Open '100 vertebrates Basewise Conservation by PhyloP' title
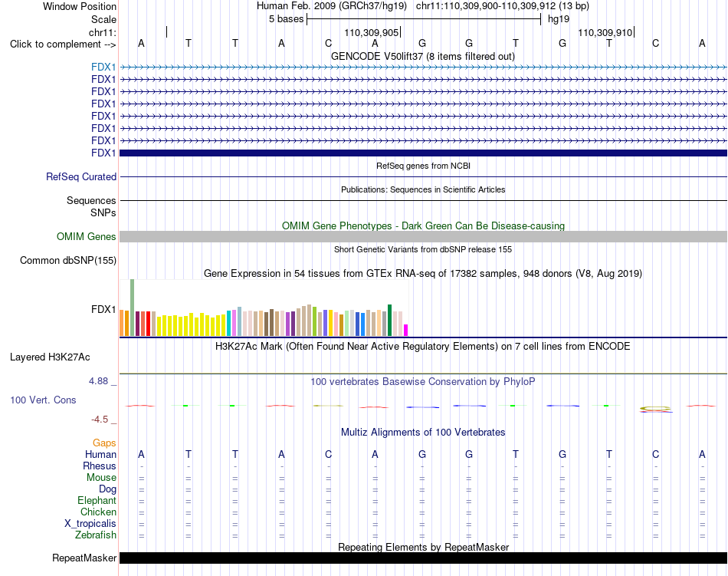 (423, 382)
